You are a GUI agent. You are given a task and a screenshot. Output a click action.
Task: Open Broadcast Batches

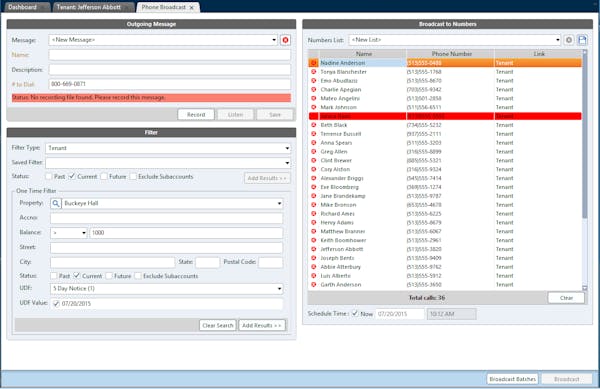[x=512, y=379]
